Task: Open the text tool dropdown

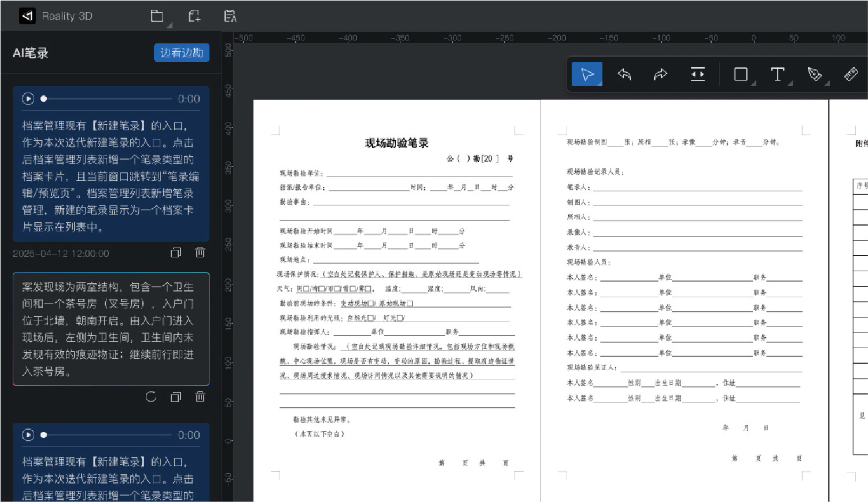Action: point(790,84)
